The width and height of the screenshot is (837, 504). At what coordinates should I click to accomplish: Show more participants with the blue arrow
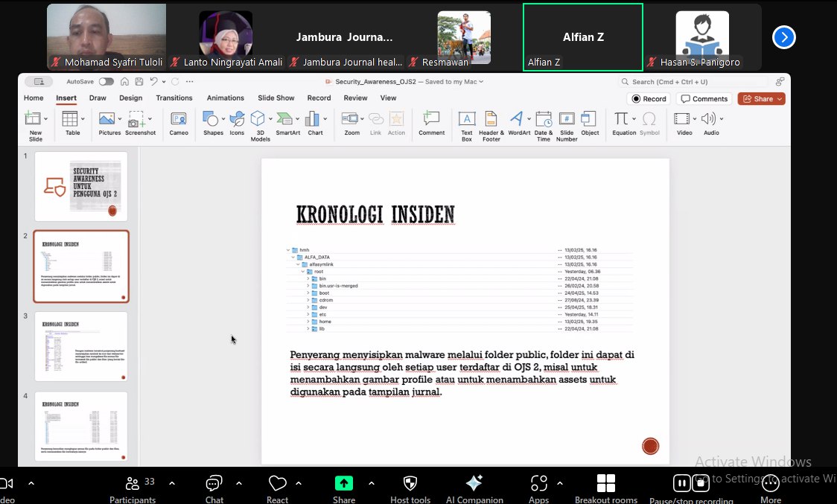pyautogui.click(x=783, y=36)
